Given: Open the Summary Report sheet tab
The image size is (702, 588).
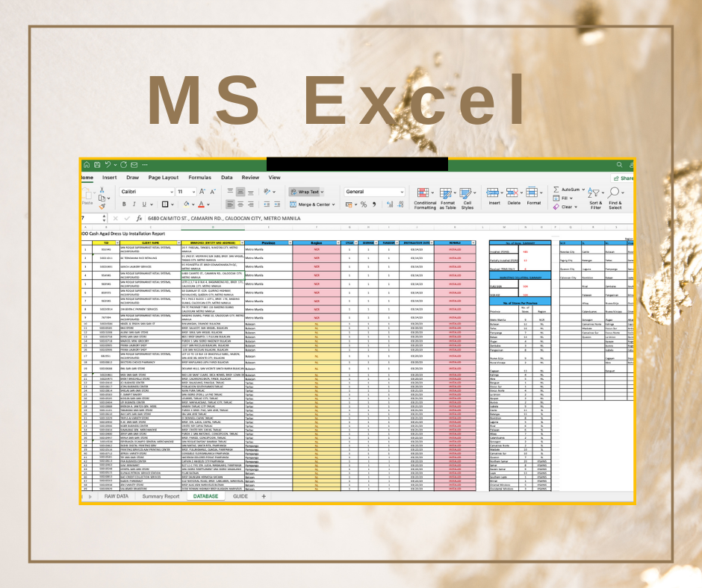Looking at the screenshot, I should point(161,496).
